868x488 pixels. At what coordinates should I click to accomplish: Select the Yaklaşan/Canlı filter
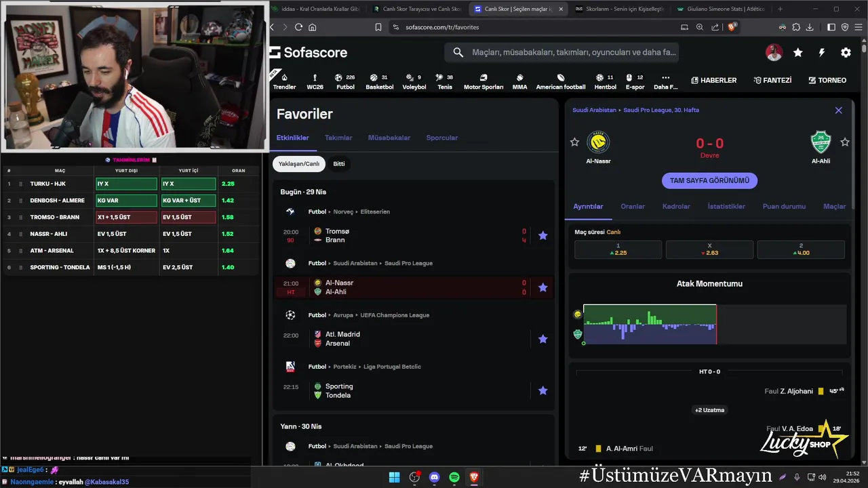[x=299, y=163]
